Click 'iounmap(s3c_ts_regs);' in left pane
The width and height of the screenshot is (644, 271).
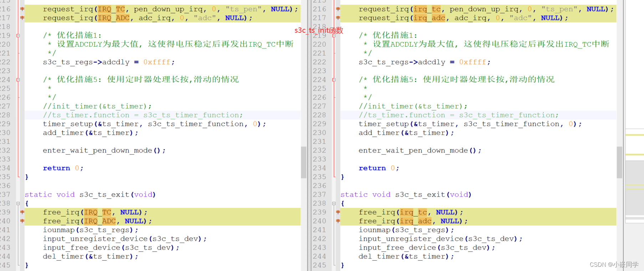pyautogui.click(x=91, y=230)
